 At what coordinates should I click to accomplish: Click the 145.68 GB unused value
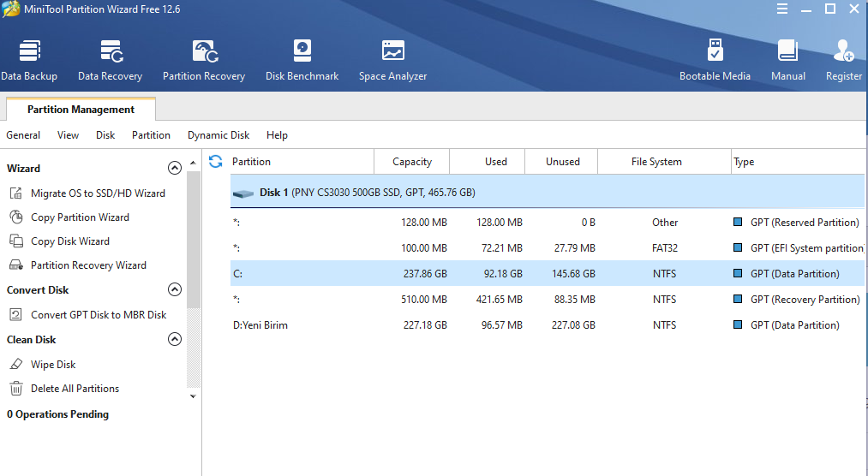pyautogui.click(x=573, y=274)
